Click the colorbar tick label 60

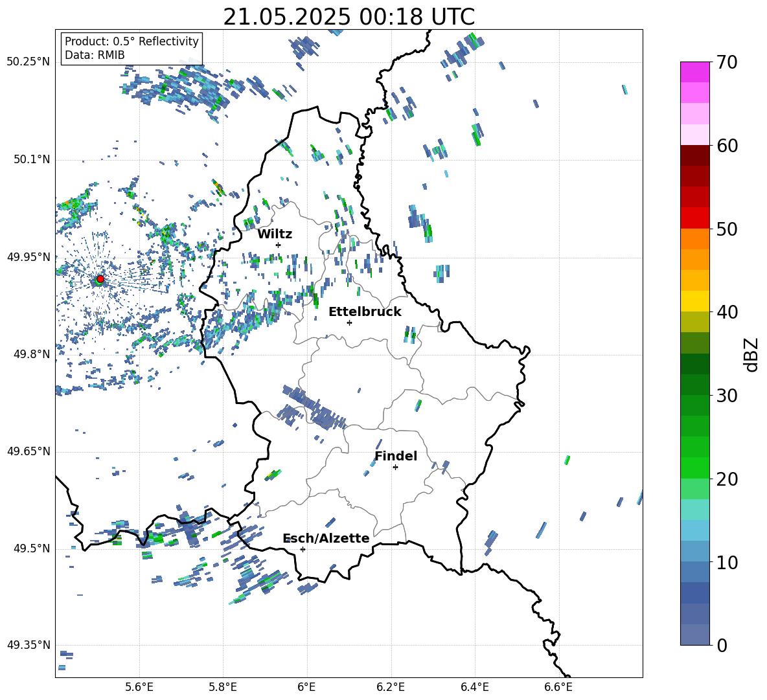727,146
